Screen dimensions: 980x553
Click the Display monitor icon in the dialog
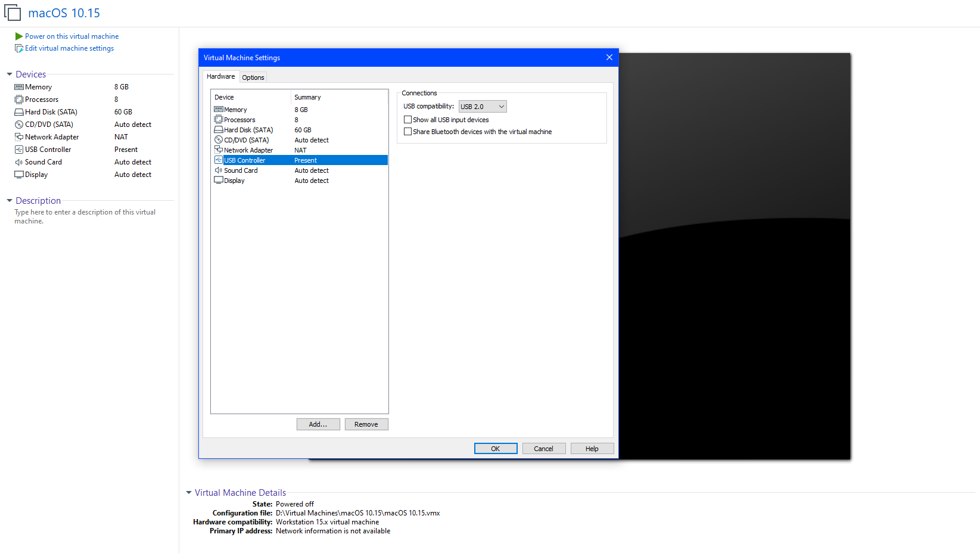(x=219, y=181)
